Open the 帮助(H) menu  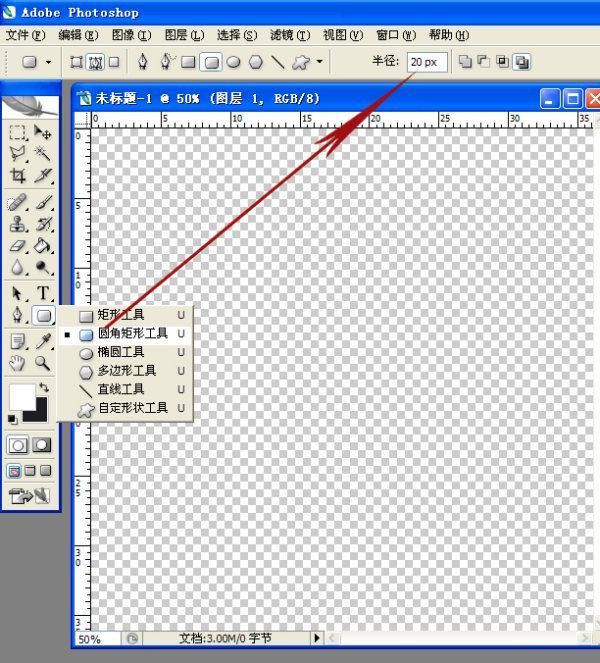[449, 35]
